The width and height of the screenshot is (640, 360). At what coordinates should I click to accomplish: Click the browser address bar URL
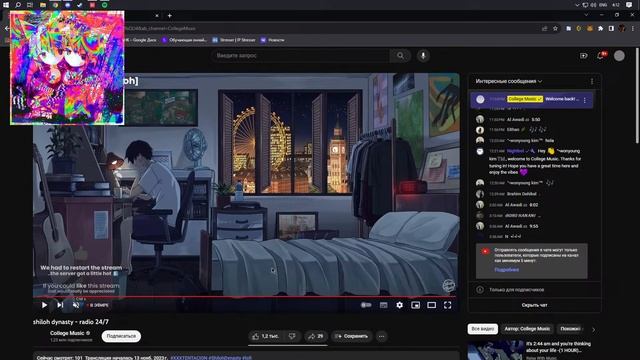159,29
